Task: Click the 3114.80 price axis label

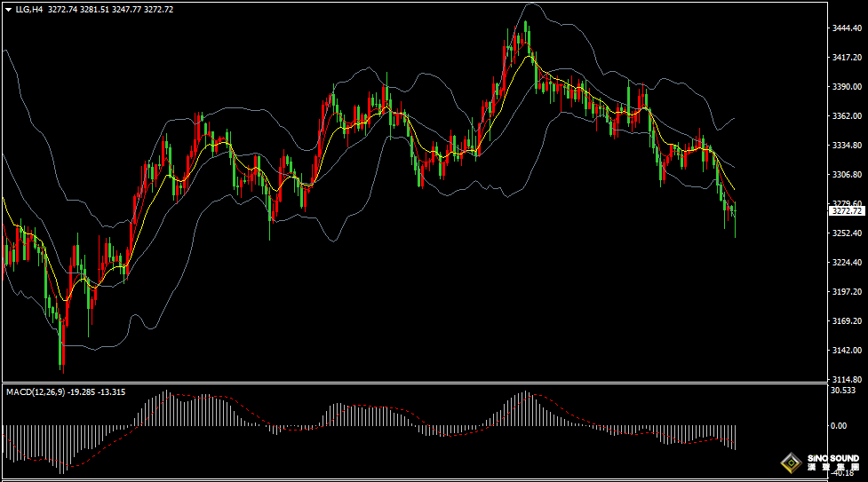Action: [x=847, y=379]
